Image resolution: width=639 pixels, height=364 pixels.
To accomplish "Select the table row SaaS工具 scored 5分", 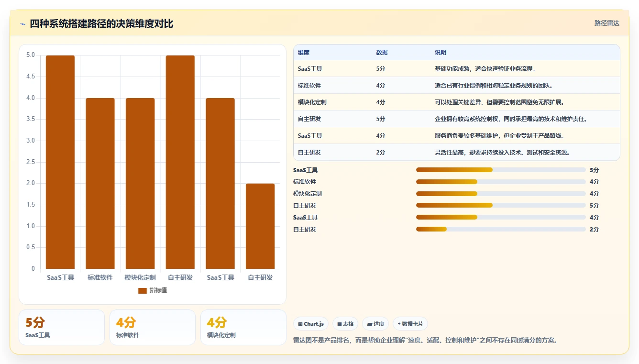I will coord(457,69).
